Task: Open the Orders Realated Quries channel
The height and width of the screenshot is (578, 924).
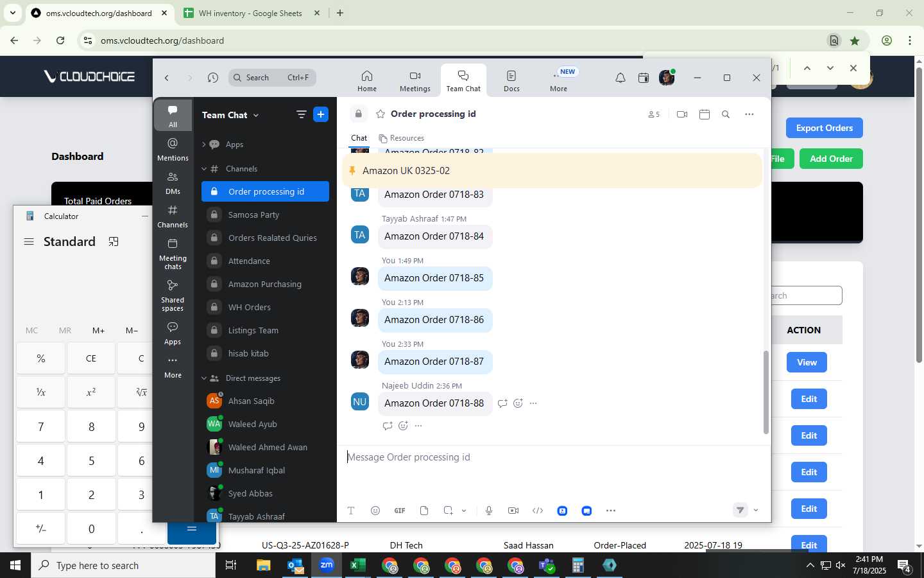Action: 265,238
